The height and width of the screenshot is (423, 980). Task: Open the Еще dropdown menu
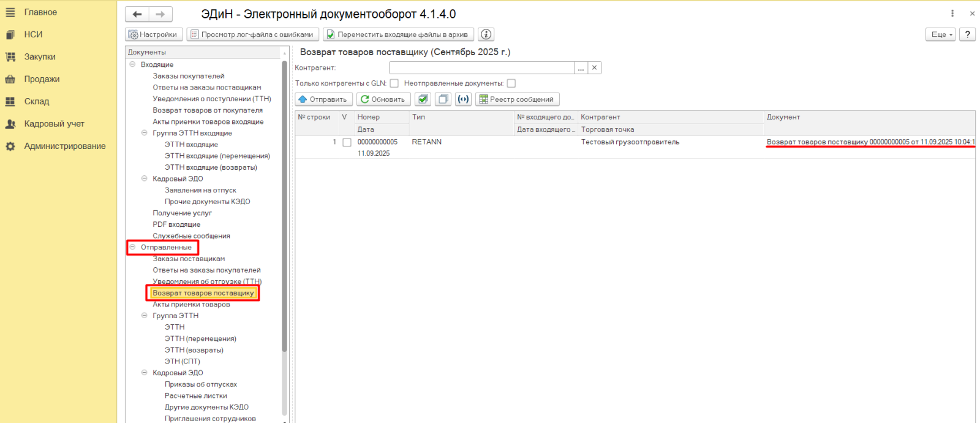pyautogui.click(x=940, y=34)
